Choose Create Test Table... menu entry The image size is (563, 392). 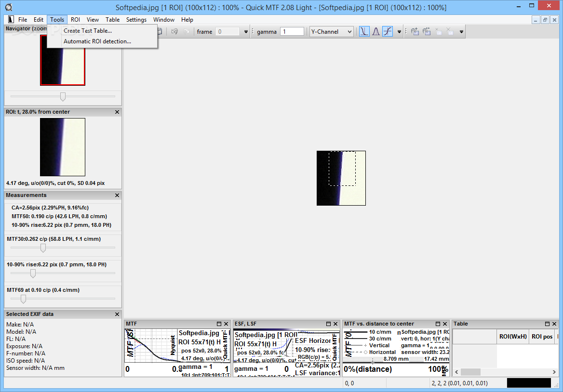102,31
